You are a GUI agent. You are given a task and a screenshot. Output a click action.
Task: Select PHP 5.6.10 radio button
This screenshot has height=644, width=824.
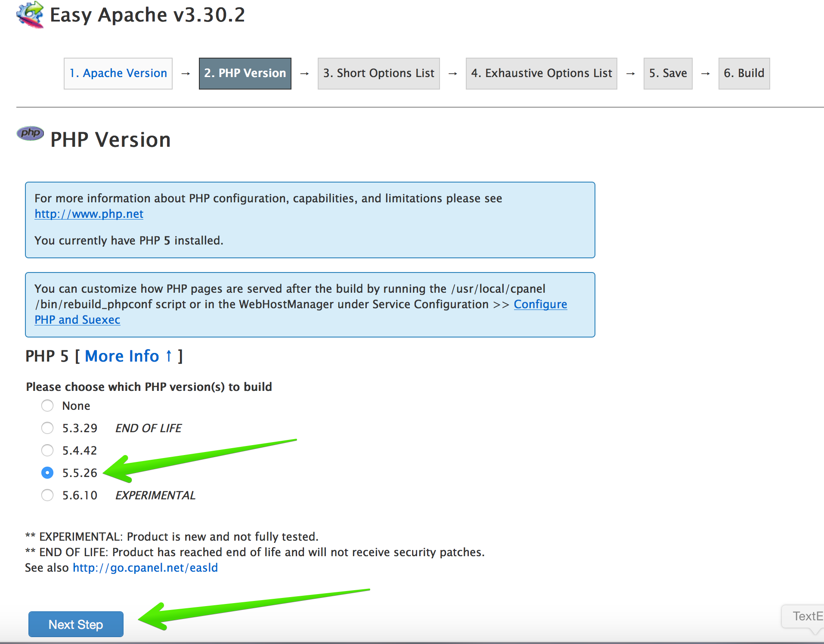pyautogui.click(x=47, y=495)
